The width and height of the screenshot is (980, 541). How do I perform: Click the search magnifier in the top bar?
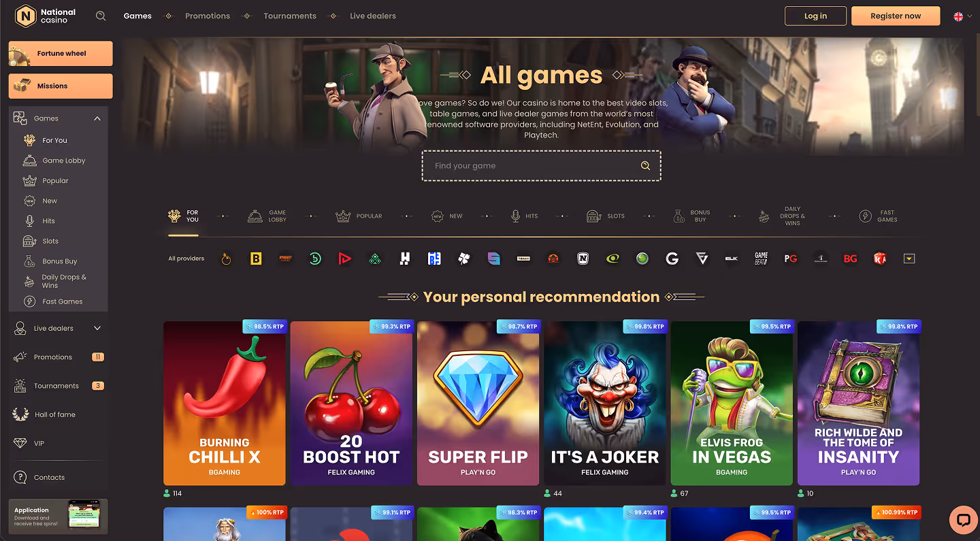click(101, 15)
